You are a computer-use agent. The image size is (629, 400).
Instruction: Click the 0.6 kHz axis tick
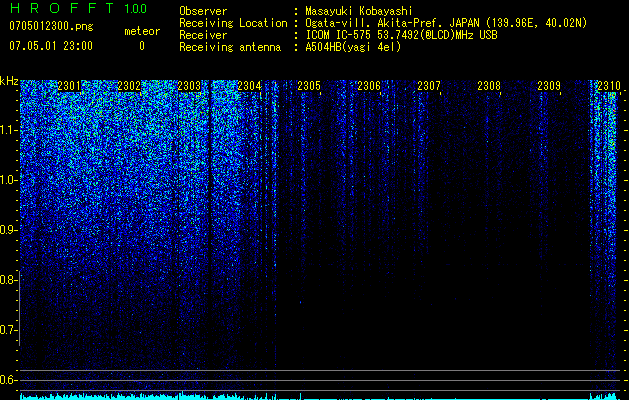(x=8, y=380)
